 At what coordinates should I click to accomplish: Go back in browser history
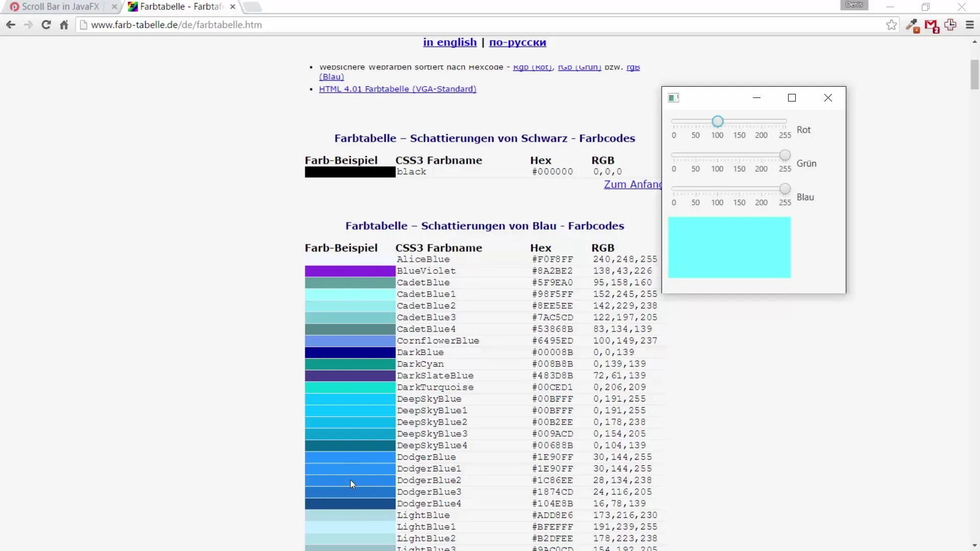[11, 24]
